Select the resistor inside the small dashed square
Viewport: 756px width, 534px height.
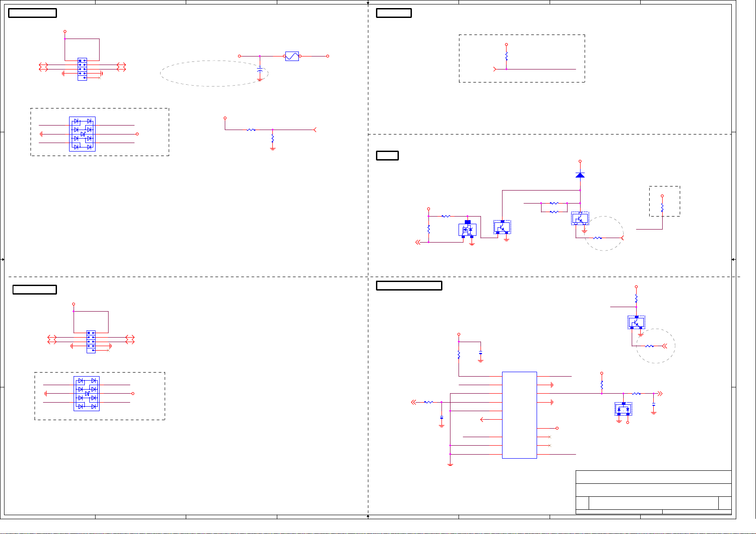coord(662,207)
